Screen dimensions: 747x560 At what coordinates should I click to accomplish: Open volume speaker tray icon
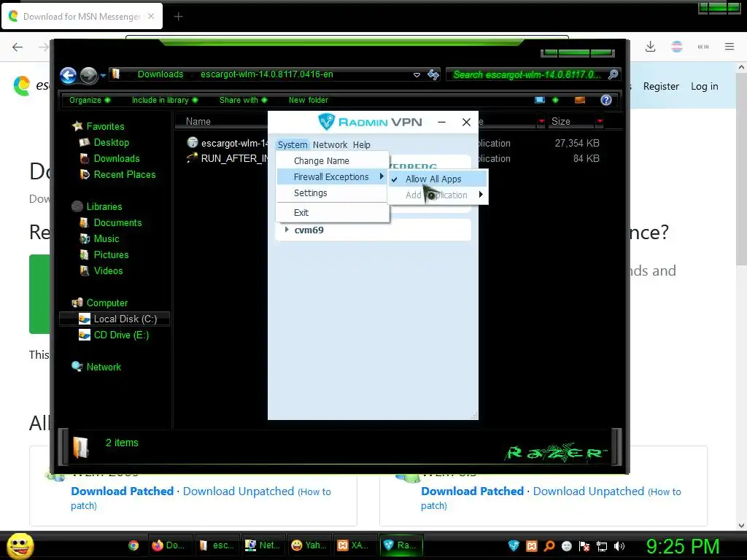click(620, 546)
